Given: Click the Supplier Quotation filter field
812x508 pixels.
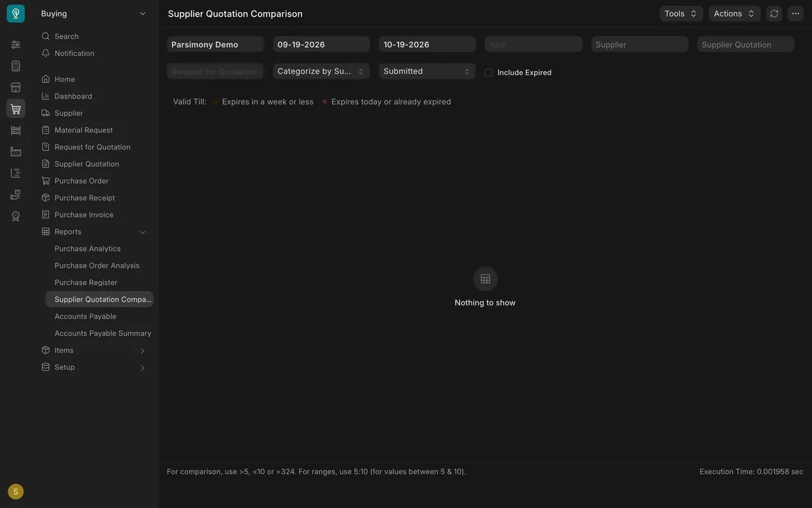Looking at the screenshot, I should pyautogui.click(x=745, y=44).
